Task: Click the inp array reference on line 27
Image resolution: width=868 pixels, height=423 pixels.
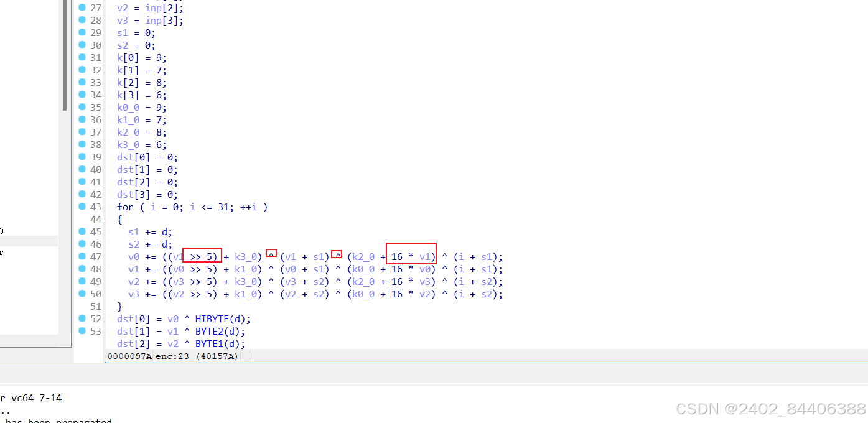Action: click(153, 7)
